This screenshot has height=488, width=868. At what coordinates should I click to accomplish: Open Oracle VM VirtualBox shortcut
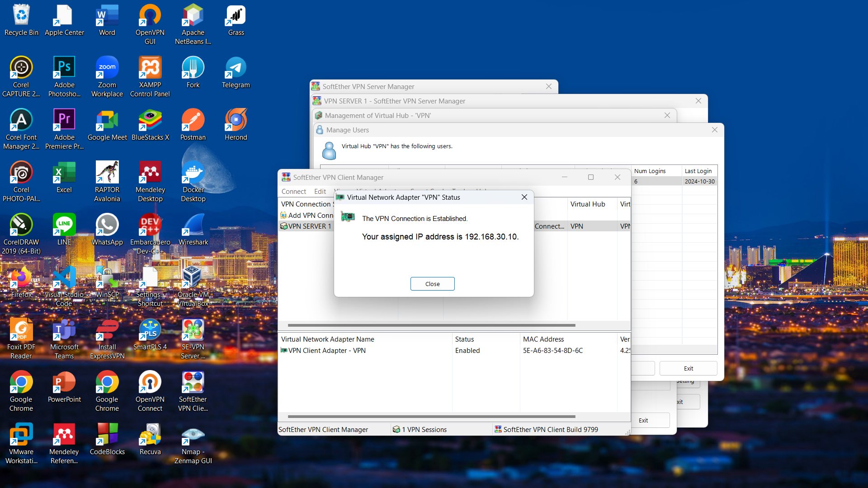click(193, 286)
